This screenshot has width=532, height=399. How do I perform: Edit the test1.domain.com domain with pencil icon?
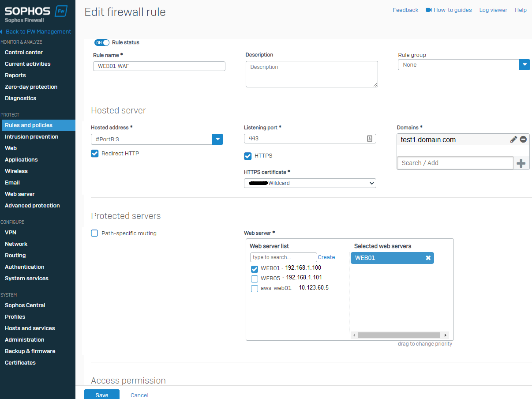513,139
